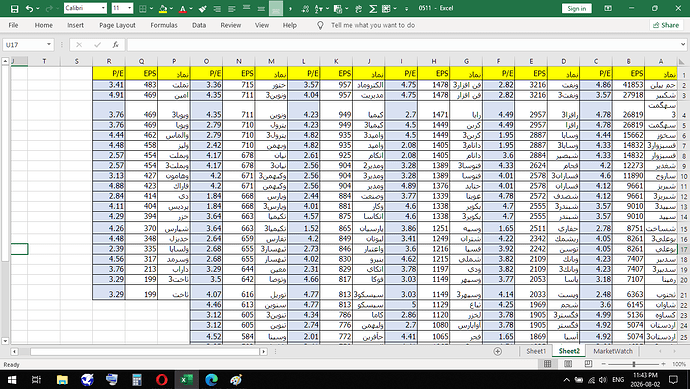Click the Tell me what you want field

(373, 25)
